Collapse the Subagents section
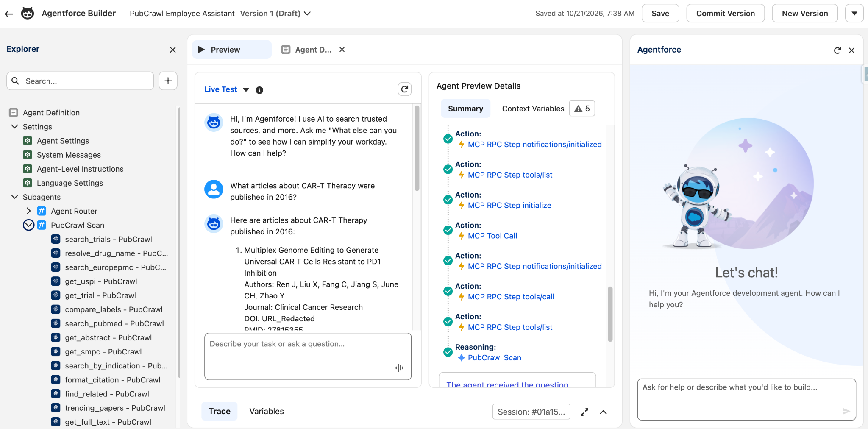Screen dimensions: 868x429 click(15, 197)
